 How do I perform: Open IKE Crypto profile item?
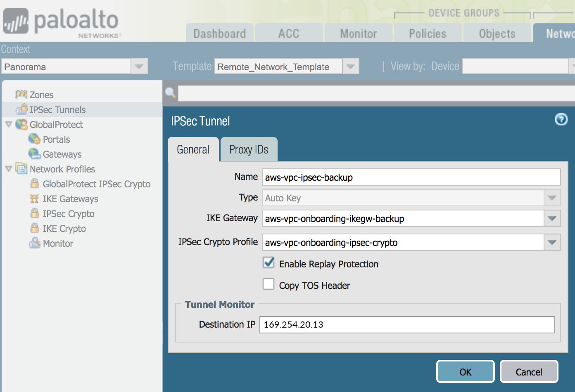[x=64, y=229]
